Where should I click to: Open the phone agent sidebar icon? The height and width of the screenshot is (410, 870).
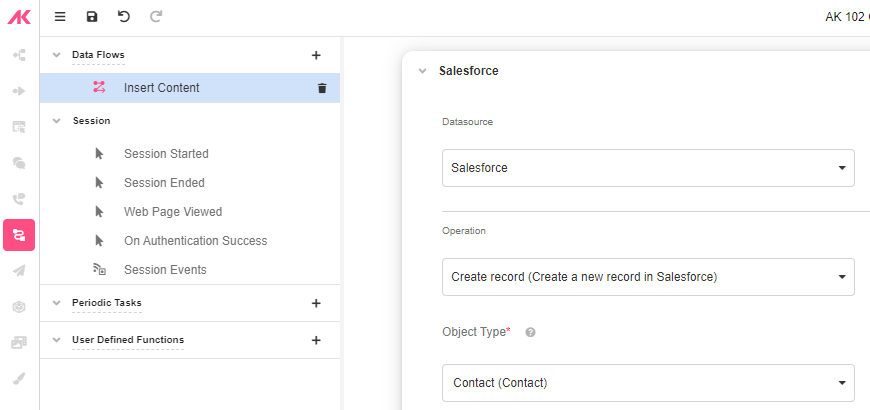pos(19,199)
